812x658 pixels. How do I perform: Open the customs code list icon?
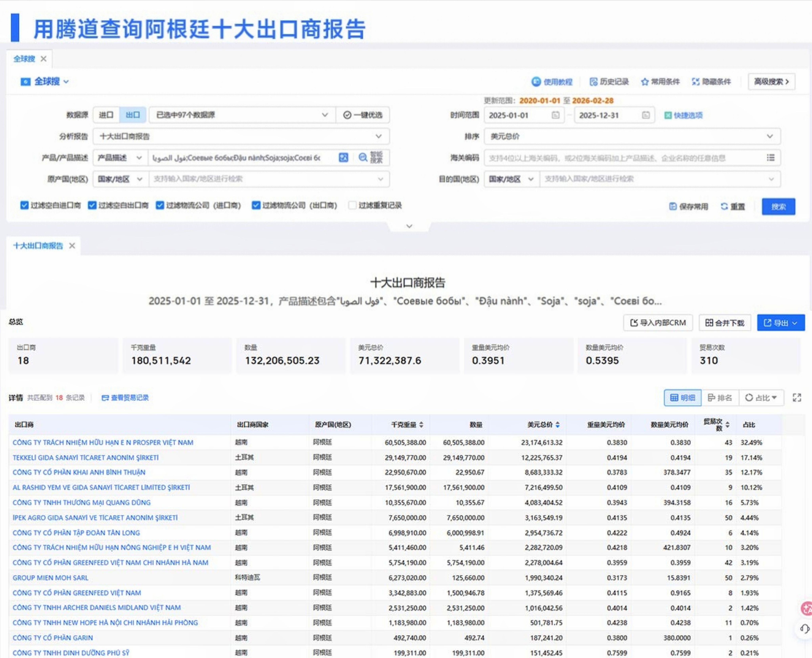(770, 157)
